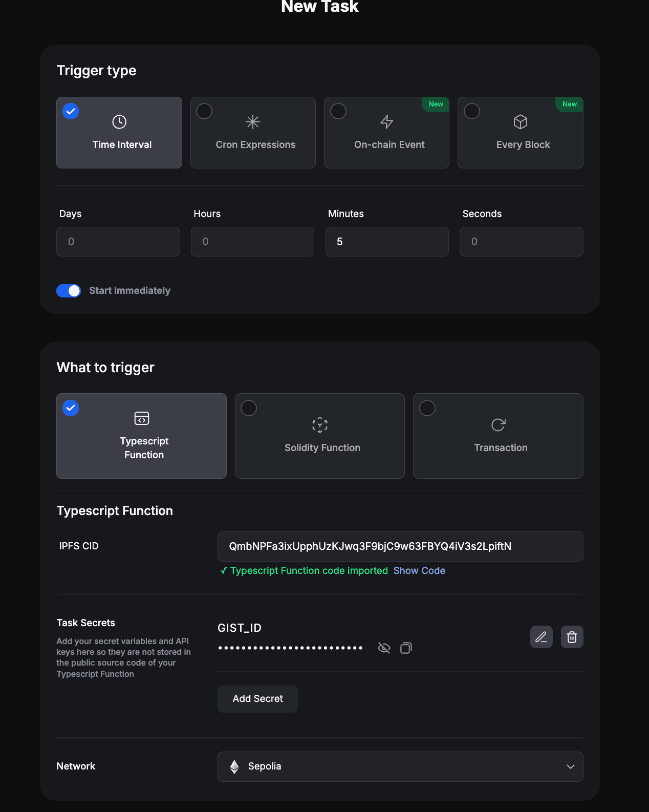Click the On-chain Event lightning icon
The width and height of the screenshot is (649, 812).
click(387, 122)
